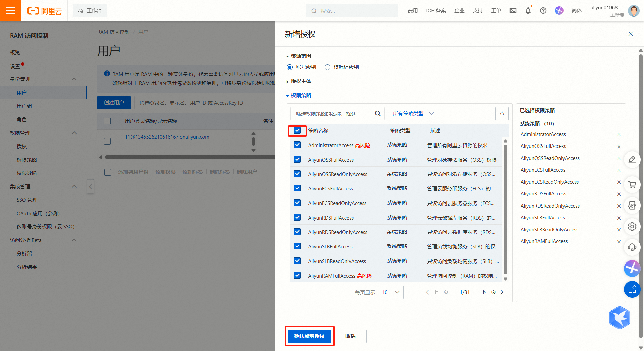Click the 创建用户 button
This screenshot has width=644, height=351.
click(114, 103)
